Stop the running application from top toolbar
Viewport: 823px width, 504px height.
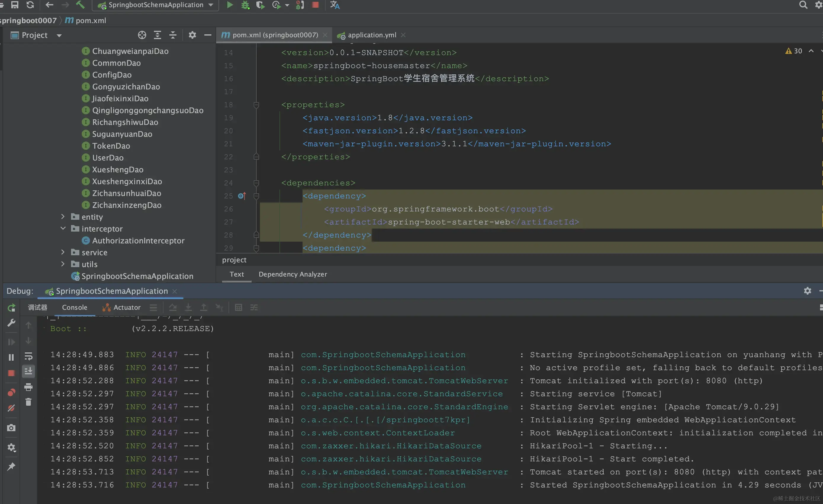pyautogui.click(x=315, y=5)
